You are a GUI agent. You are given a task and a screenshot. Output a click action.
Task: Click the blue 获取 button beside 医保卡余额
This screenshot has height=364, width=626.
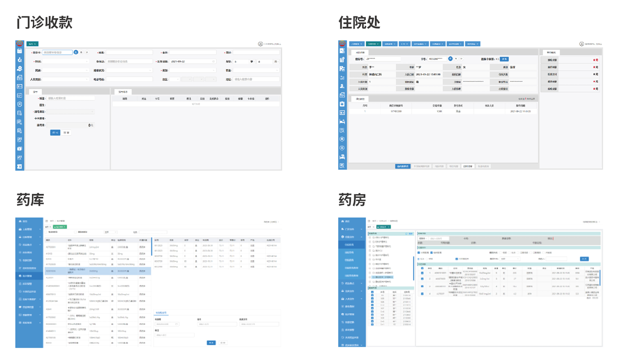(504, 59)
